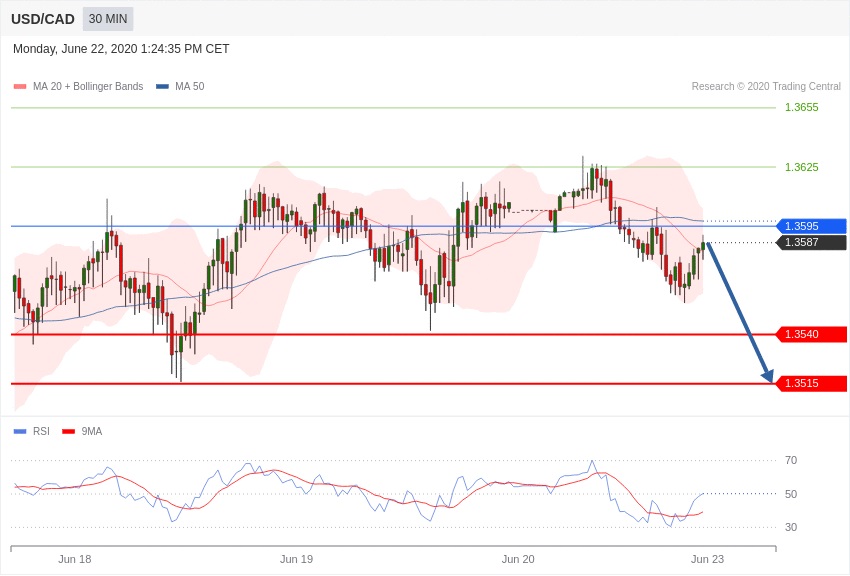Click the MA 50 blue legend swatch
This screenshot has width=850, height=576.
(162, 87)
